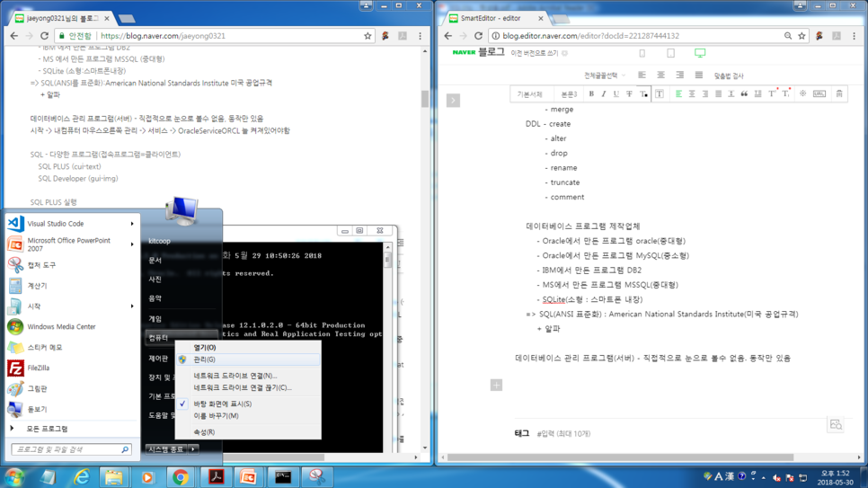Launch 캡처 도구 snipping tool from Start menu
The height and width of the screenshot is (488, 868).
[x=71, y=265]
